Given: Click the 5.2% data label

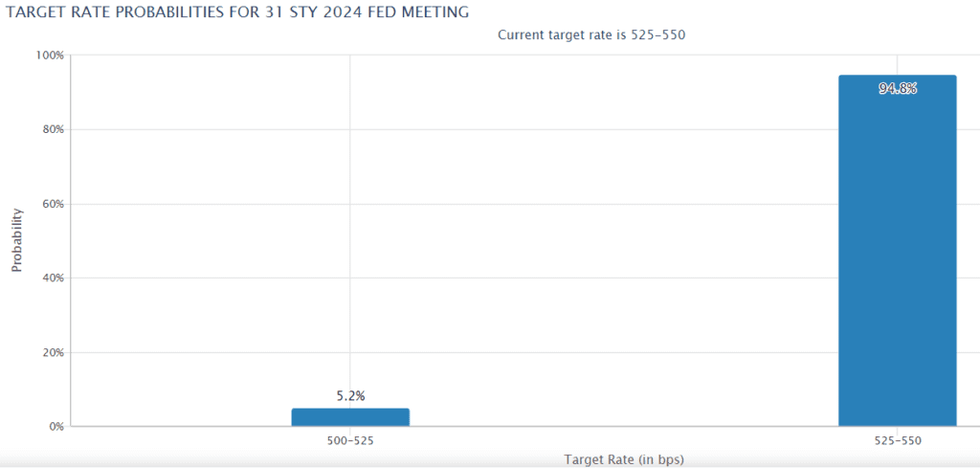Looking at the screenshot, I should pos(350,395).
